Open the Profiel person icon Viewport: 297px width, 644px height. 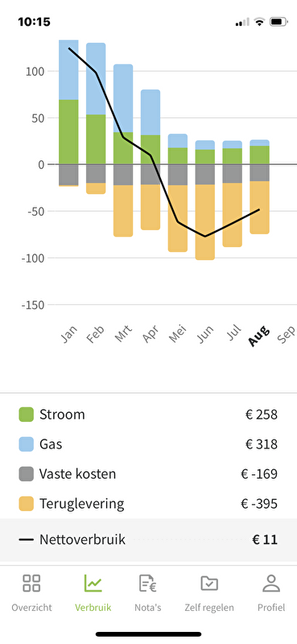click(271, 583)
